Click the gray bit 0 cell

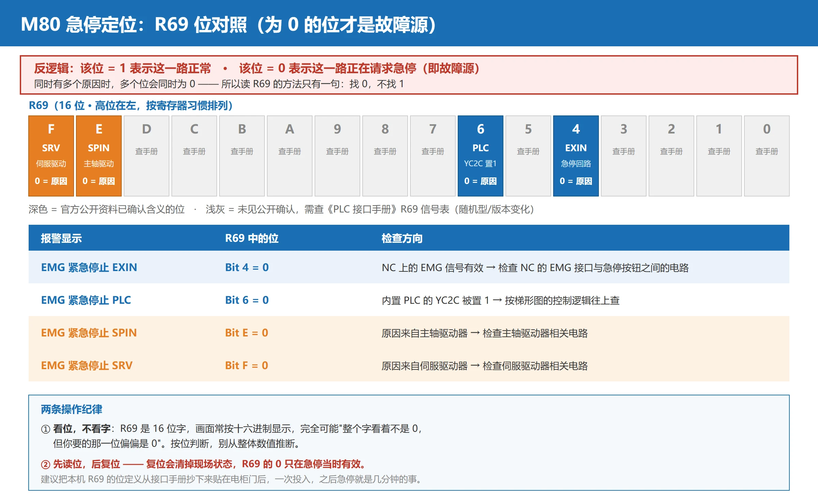tap(767, 156)
